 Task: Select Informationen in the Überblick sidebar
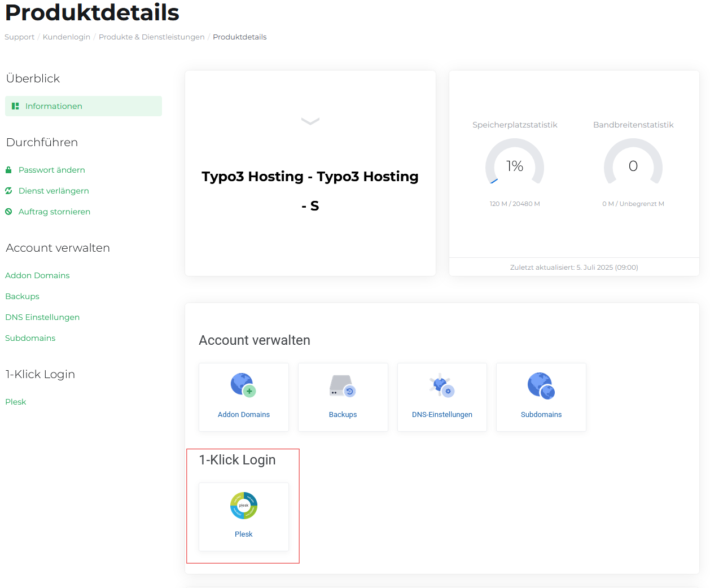[84, 106]
